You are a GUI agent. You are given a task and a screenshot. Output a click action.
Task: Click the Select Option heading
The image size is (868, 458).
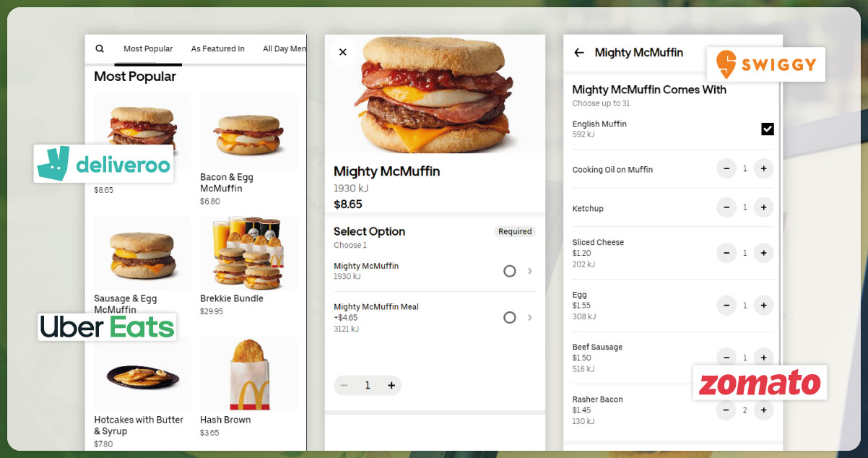tap(369, 231)
